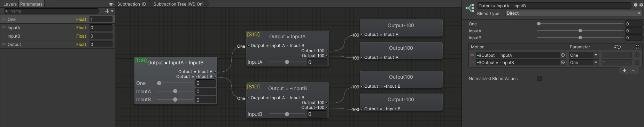Open the Blend Type Direct dropdown

pyautogui.click(x=573, y=13)
